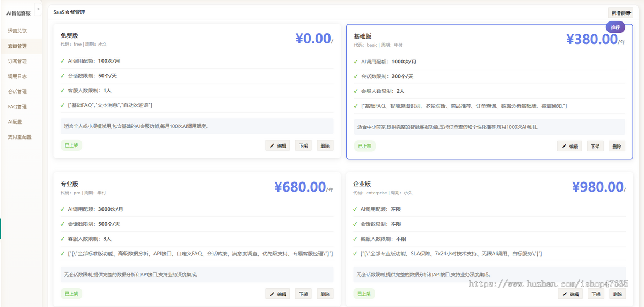Click the 已上架 status tag on 专业版
The width and height of the screenshot is (644, 307).
[71, 294]
